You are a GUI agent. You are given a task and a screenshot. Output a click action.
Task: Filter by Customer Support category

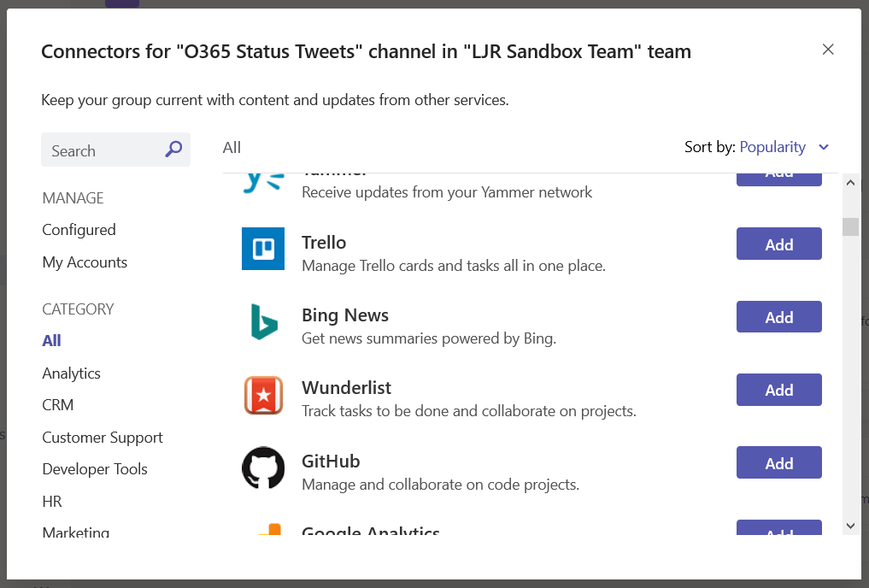pyautogui.click(x=103, y=438)
